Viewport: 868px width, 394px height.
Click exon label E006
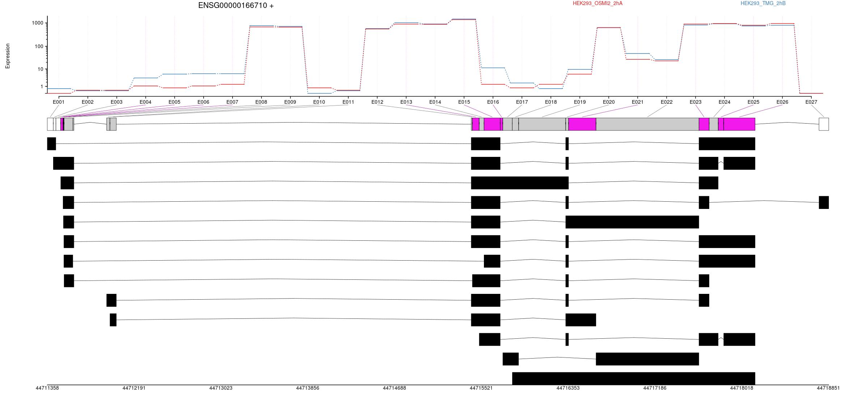point(203,102)
